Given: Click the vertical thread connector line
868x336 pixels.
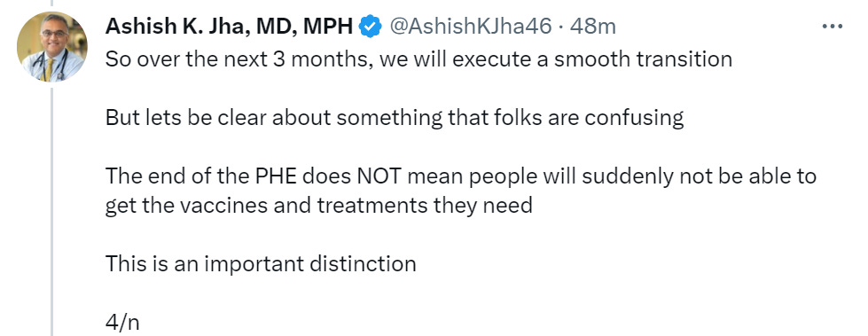Looking at the screenshot, I should (x=52, y=210).
